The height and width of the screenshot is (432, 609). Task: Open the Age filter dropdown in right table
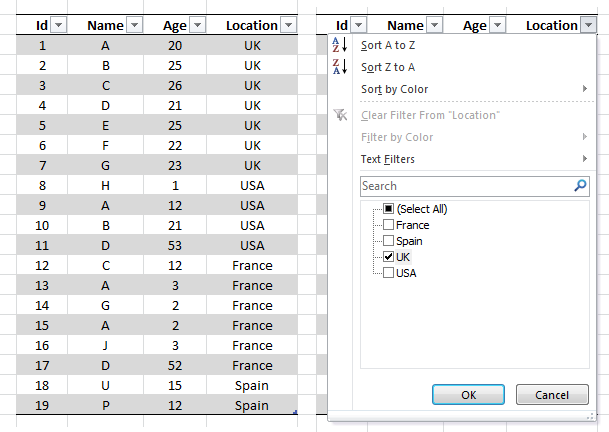click(498, 25)
